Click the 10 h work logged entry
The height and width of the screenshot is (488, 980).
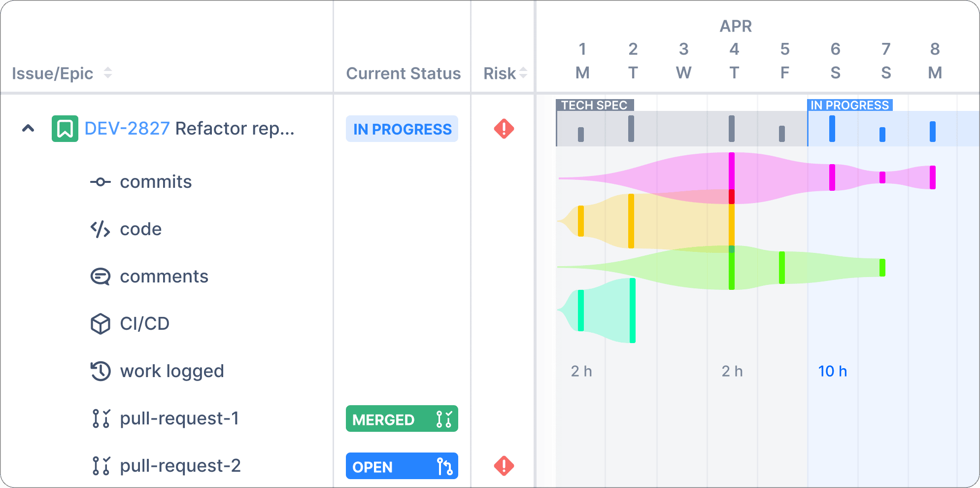pyautogui.click(x=833, y=371)
